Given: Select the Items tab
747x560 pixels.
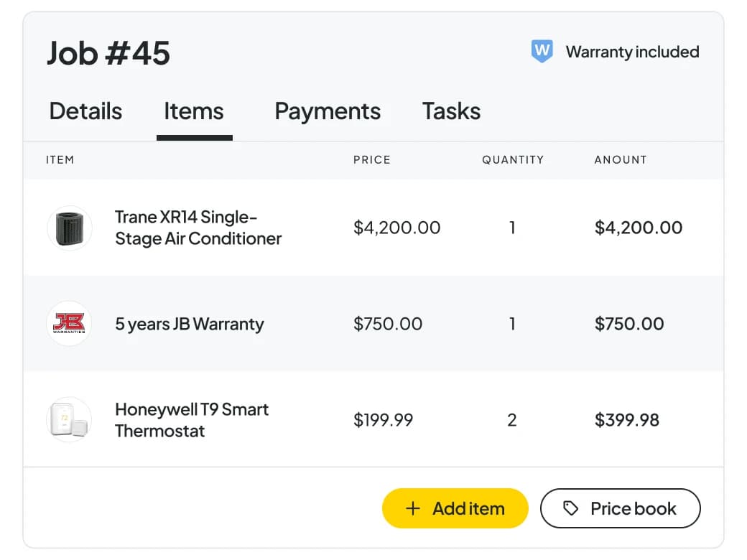Looking at the screenshot, I should point(194,111).
